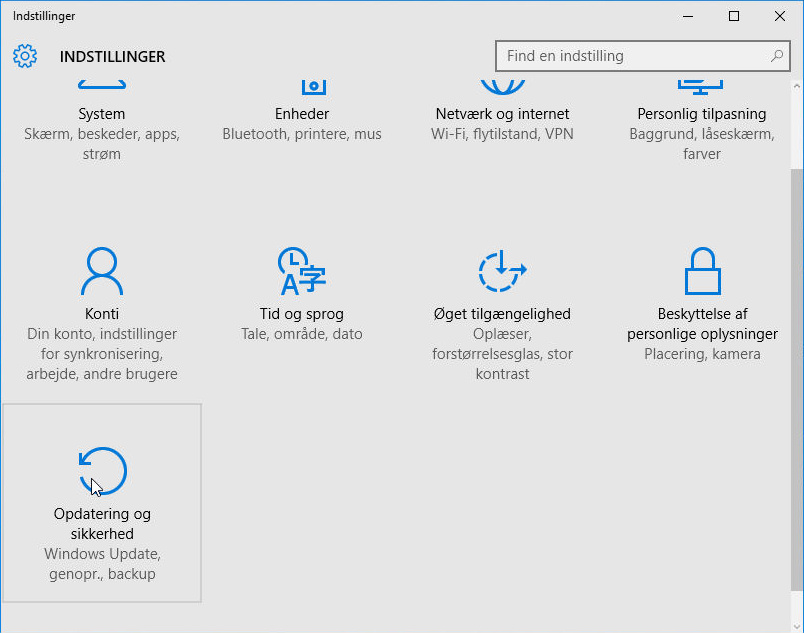804x633 pixels.
Task: Click the globe icon above Netværk og internet
Action: [x=502, y=82]
